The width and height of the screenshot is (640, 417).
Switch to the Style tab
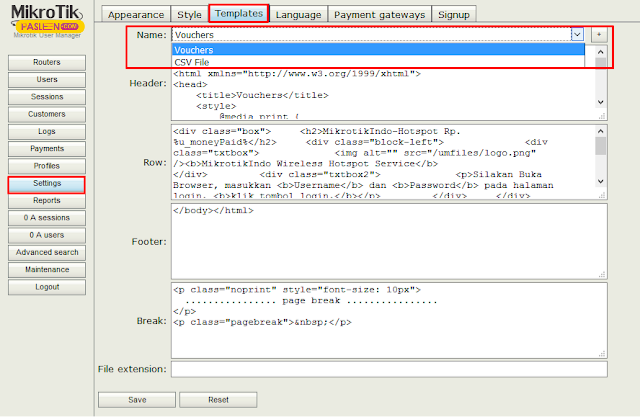pos(189,14)
